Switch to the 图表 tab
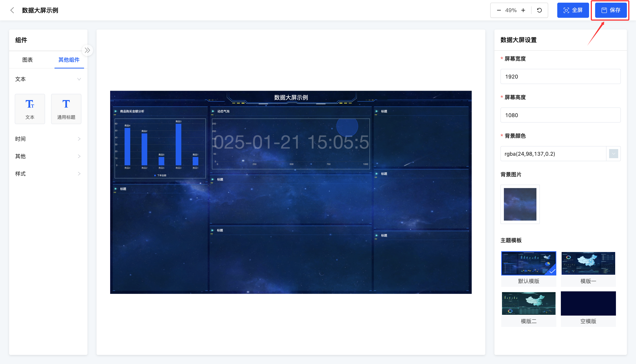636x364 pixels. click(x=27, y=60)
